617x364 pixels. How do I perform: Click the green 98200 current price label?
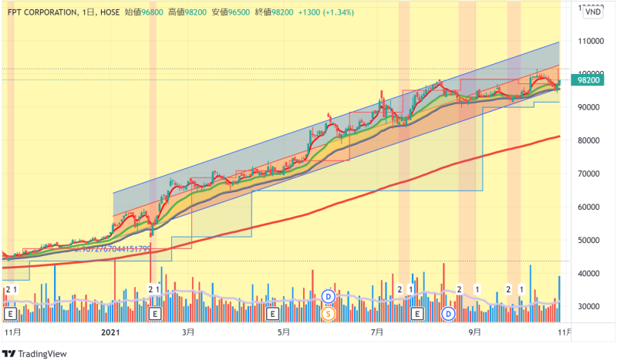[x=588, y=80]
